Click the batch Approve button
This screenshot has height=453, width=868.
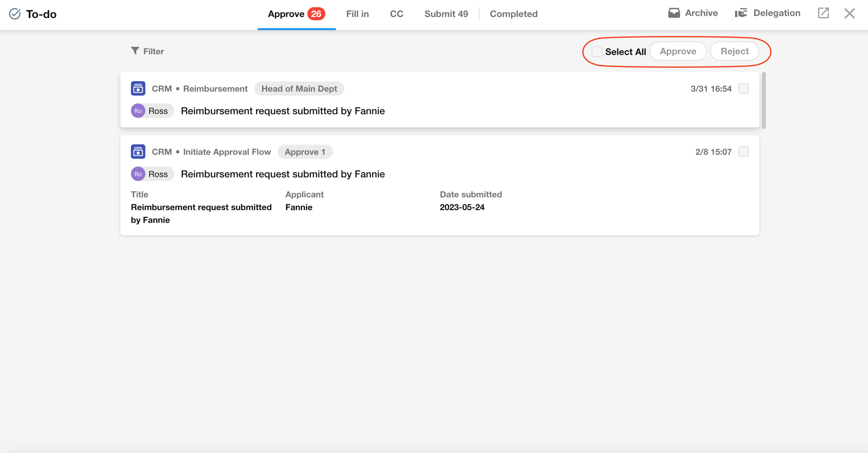click(x=678, y=51)
